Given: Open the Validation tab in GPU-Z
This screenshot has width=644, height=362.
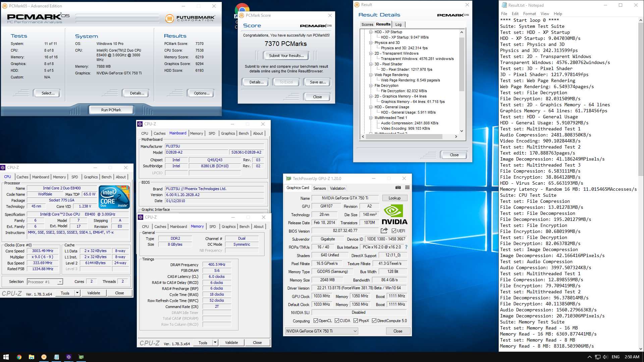Looking at the screenshot, I should click(337, 188).
